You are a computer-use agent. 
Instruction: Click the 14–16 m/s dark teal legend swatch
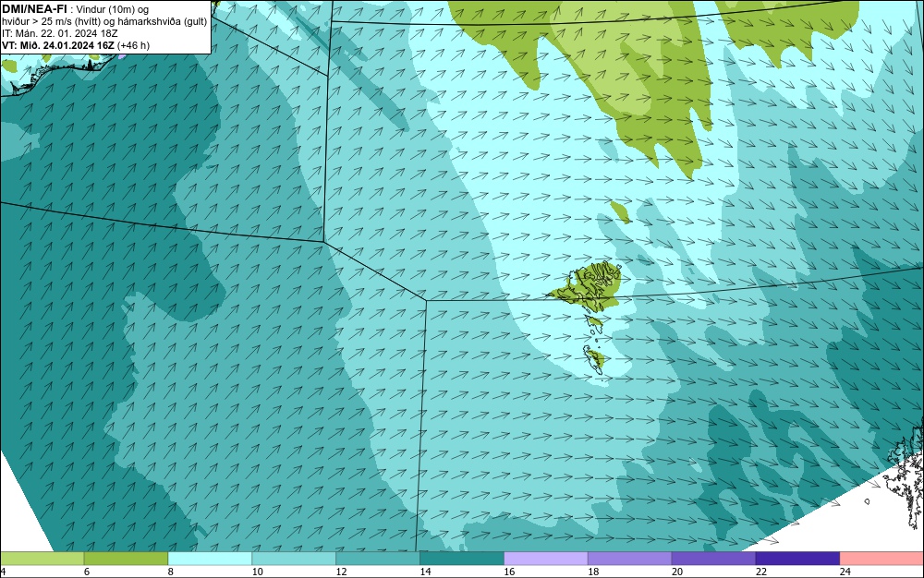click(462, 559)
